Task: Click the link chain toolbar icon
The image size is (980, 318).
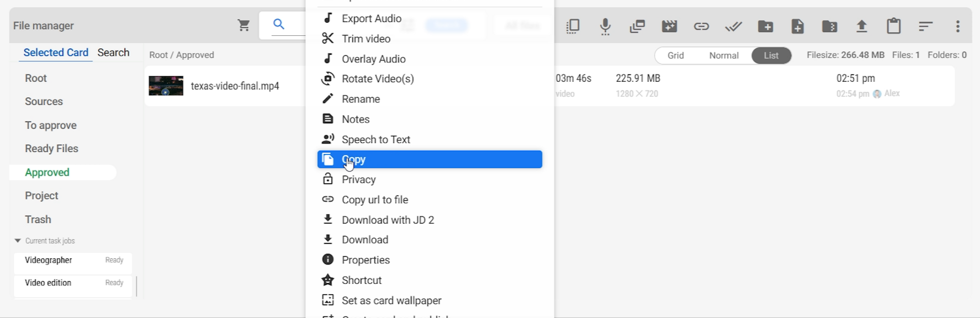Action: coord(701,26)
